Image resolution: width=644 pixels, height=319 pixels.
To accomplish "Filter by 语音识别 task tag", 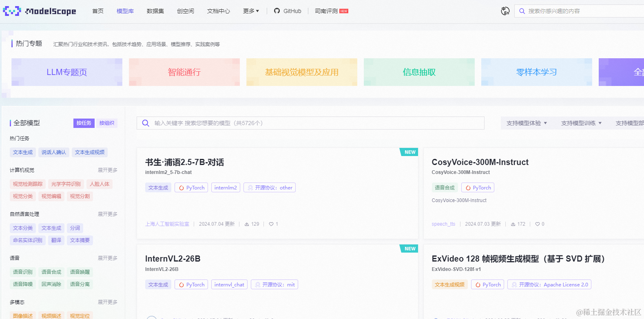I will [23, 272].
